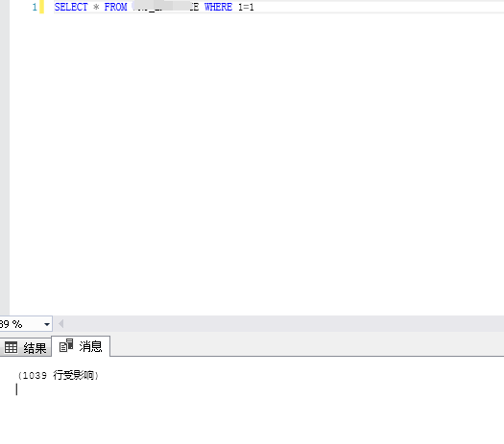Click line number 1 in the gutter
The image size is (504, 444).
pyautogui.click(x=35, y=7)
